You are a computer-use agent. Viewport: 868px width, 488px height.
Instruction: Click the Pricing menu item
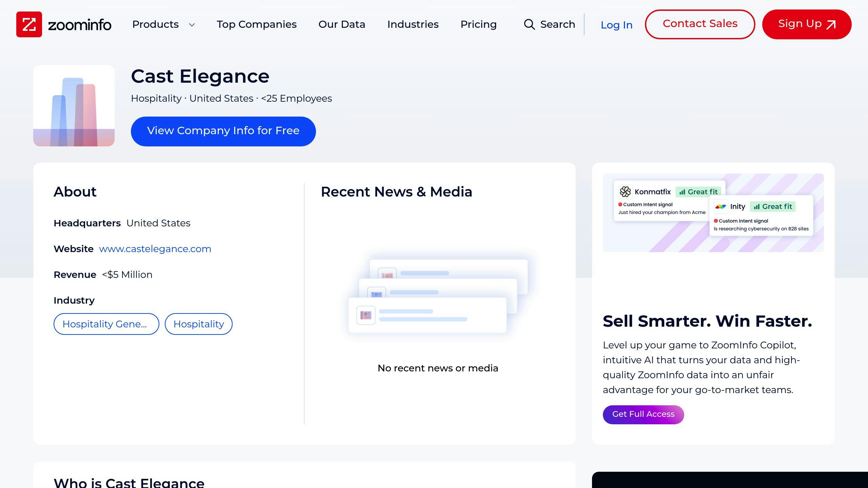click(x=479, y=24)
